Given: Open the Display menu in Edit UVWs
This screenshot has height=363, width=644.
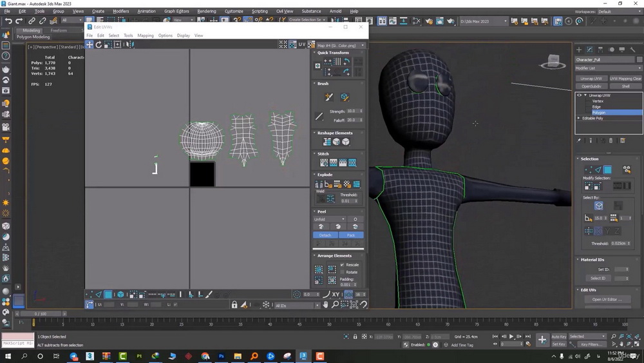Looking at the screenshot, I should pos(183,35).
